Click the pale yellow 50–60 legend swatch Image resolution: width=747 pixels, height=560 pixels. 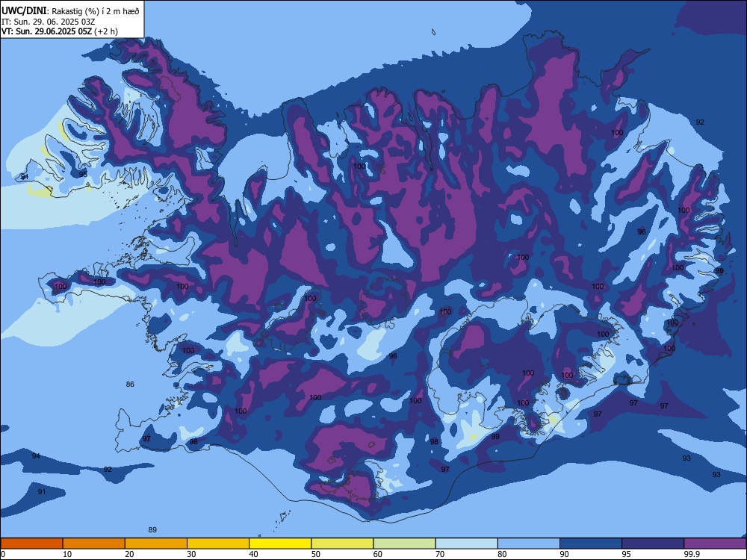[343, 544]
